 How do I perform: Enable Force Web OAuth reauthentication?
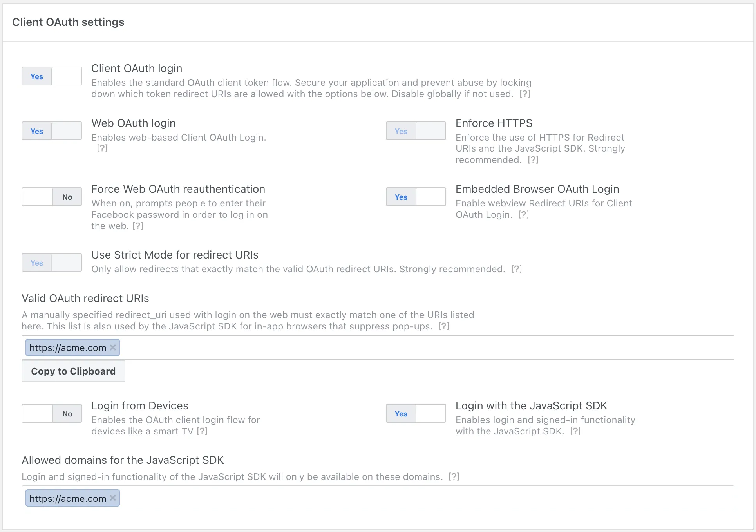[52, 197]
